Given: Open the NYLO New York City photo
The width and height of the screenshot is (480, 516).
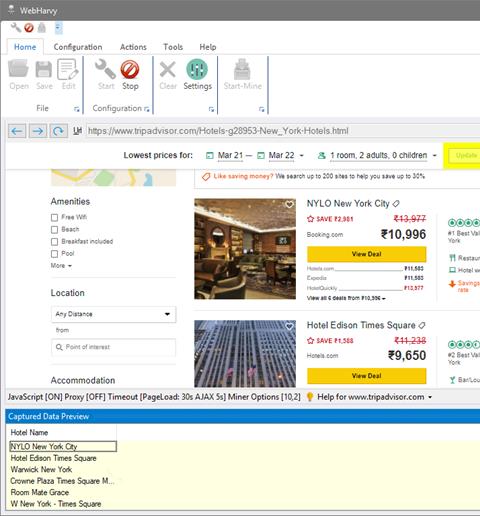Looking at the screenshot, I should (x=245, y=249).
